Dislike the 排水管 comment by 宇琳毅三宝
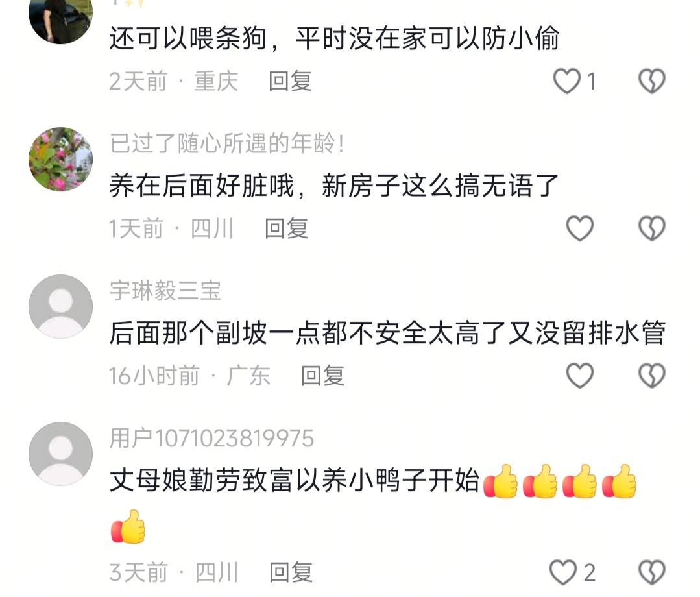The width and height of the screenshot is (700, 597). coord(652,375)
